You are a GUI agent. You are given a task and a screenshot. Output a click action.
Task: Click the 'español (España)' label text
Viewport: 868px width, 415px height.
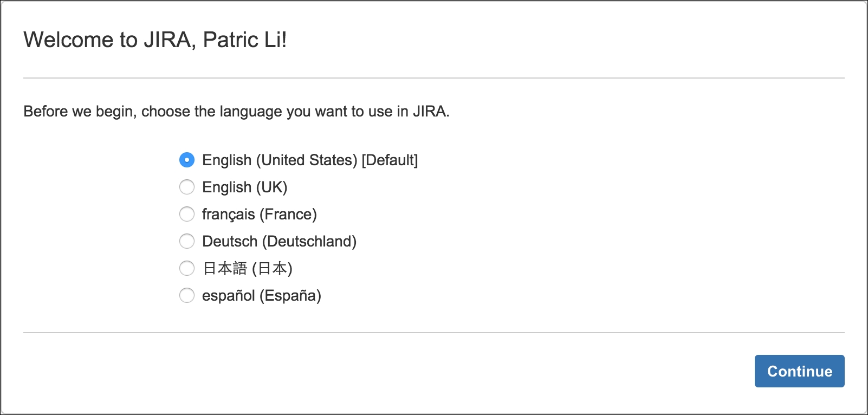pyautogui.click(x=262, y=295)
